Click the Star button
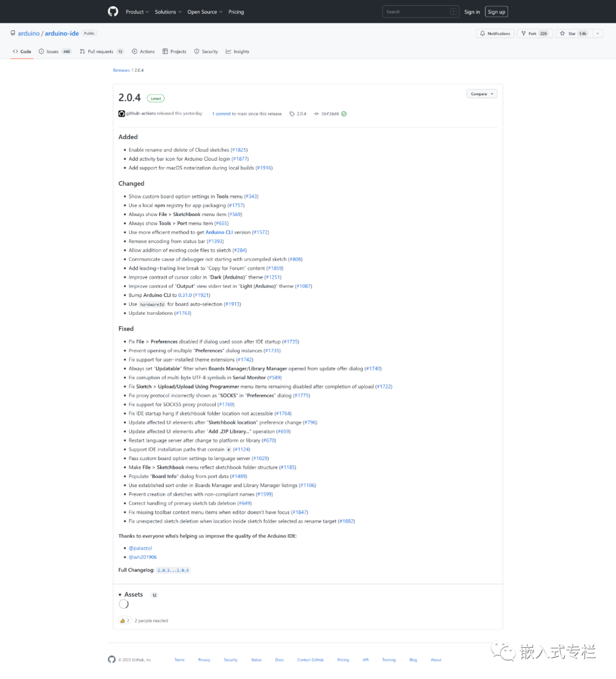 [x=574, y=33]
